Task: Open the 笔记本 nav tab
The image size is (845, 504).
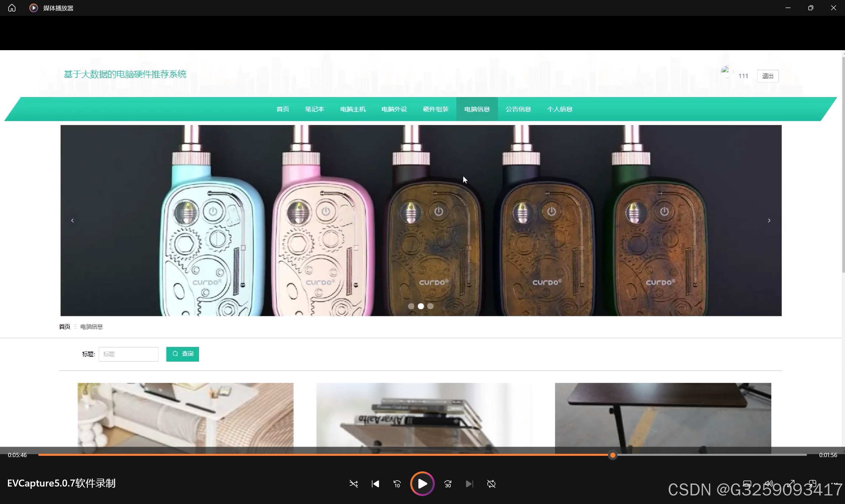Action: [314, 109]
